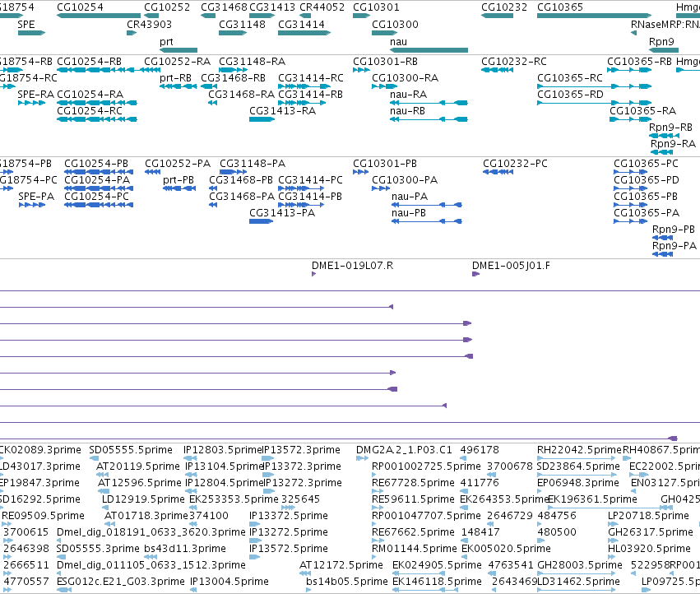Click EST DMG2A.2_1.P03.C1
This screenshot has width=700, height=594.
tap(404, 450)
